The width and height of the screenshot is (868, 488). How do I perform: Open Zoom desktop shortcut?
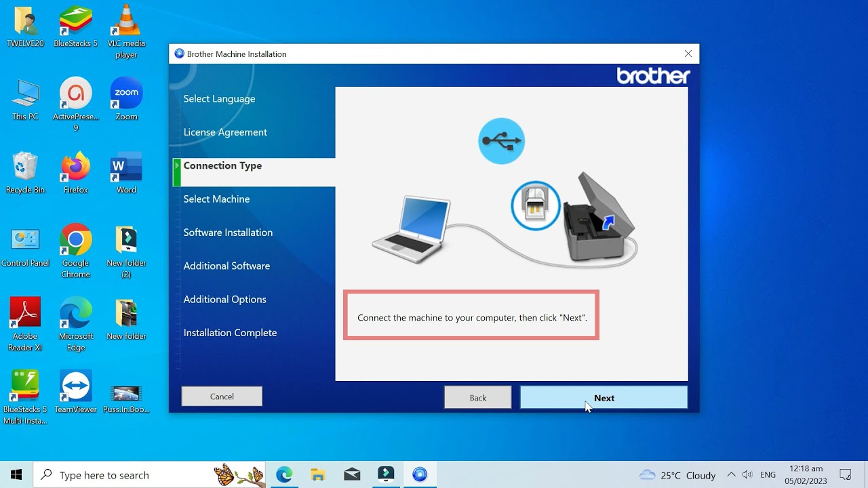126,100
